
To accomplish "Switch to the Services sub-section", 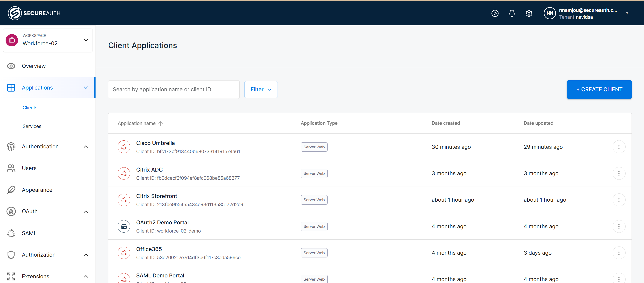I will pyautogui.click(x=32, y=126).
